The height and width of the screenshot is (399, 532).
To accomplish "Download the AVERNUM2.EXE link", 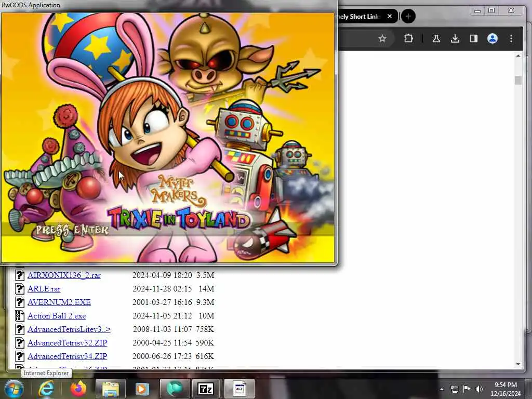I will [x=59, y=302].
